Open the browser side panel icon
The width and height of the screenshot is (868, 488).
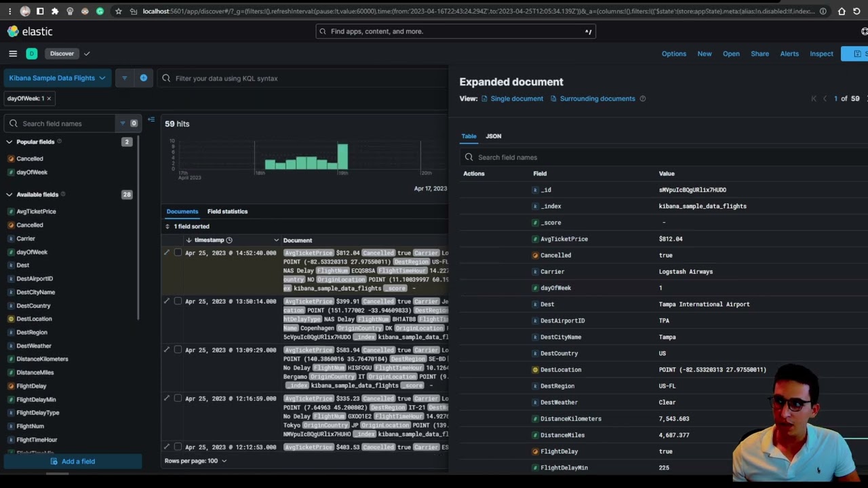point(40,12)
